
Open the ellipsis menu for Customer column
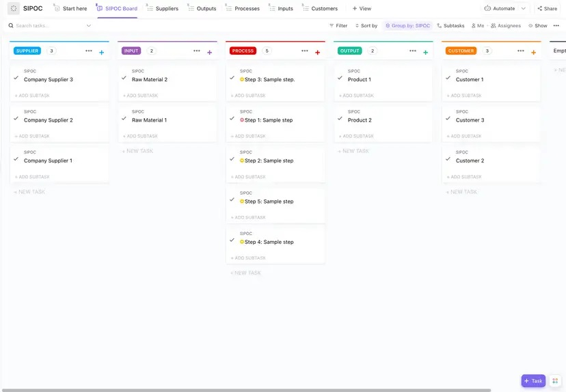[x=520, y=51]
